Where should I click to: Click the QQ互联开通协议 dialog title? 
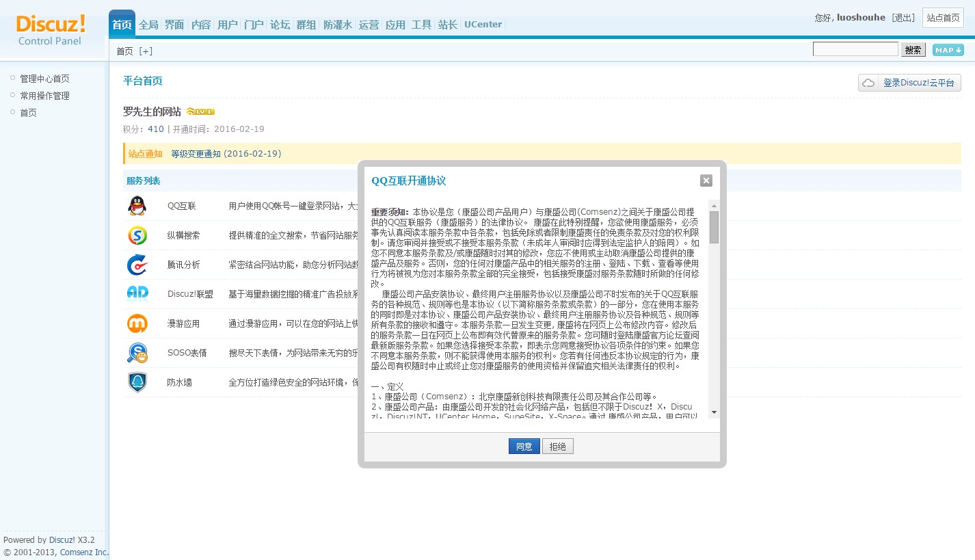[x=409, y=181]
